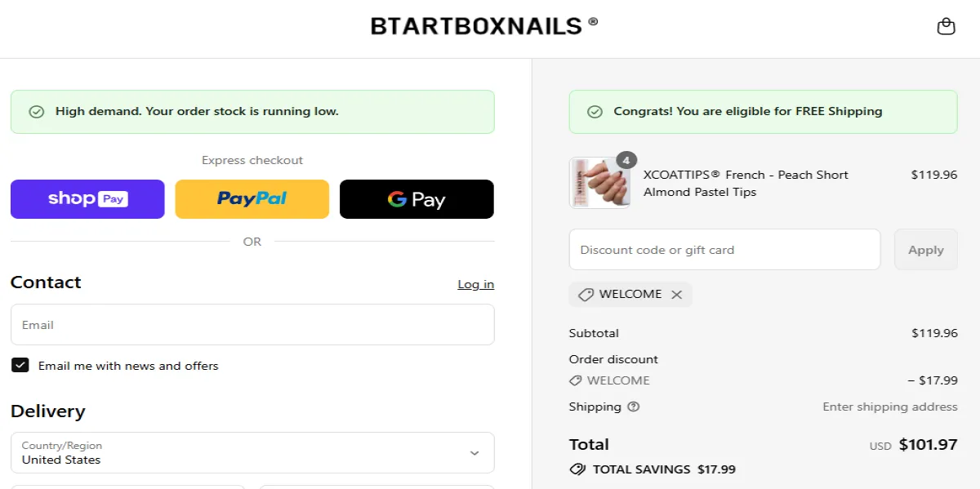980x489 pixels.
Task: Check out with Shop Pay
Action: pyautogui.click(x=87, y=198)
